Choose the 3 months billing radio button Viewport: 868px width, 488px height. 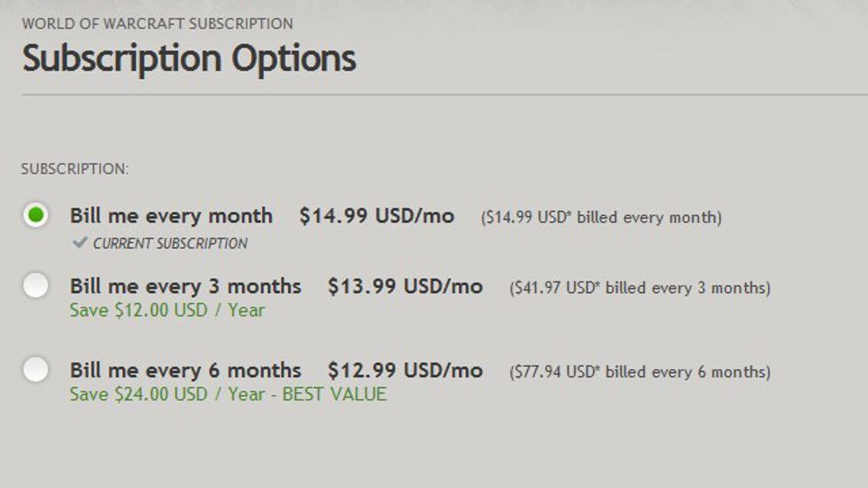tap(35, 285)
